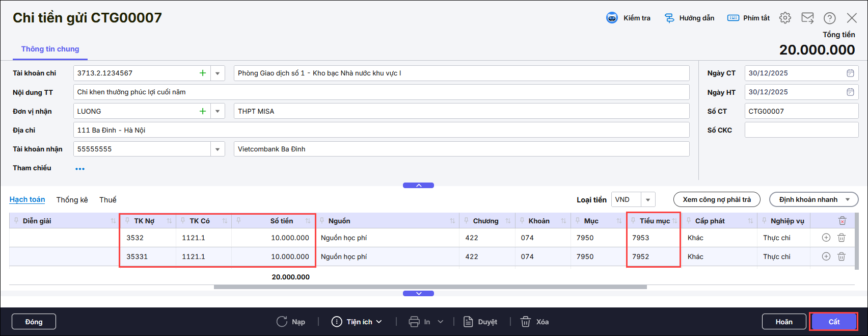Screen dimensions: 868x336
Task: Expand Định khoản nhanh dropdown
Action: pyautogui.click(x=848, y=200)
